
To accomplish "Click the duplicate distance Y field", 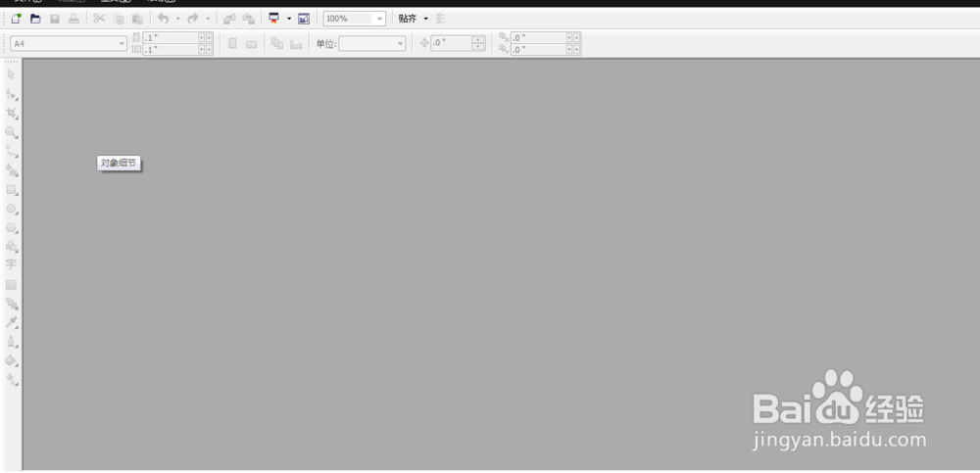I will coord(538,49).
